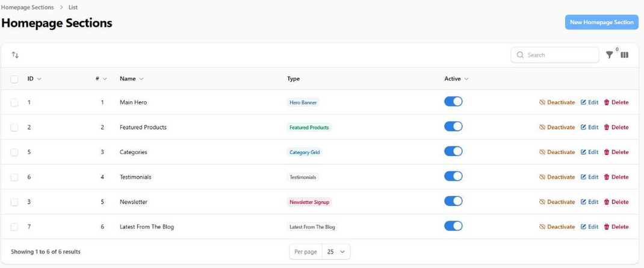
Task: Click the Newsletter Signup badge
Action: tap(309, 202)
